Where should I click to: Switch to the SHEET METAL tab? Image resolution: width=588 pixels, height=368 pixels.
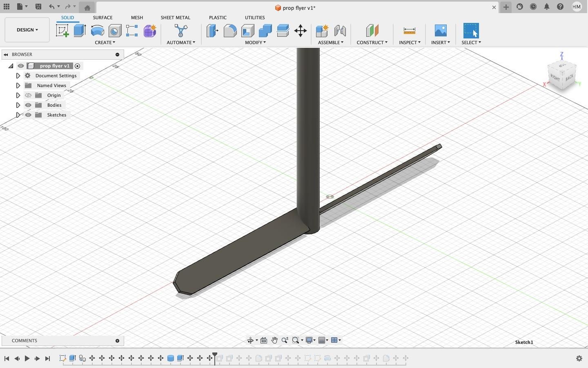click(x=175, y=18)
